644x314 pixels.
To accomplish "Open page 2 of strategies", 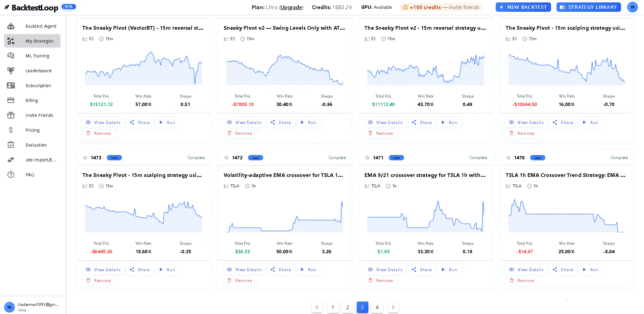I will coord(348,307).
